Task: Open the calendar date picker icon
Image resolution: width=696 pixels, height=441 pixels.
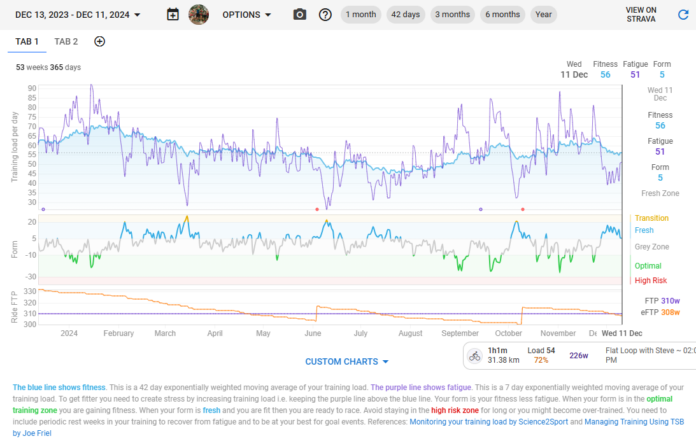Action: point(173,15)
